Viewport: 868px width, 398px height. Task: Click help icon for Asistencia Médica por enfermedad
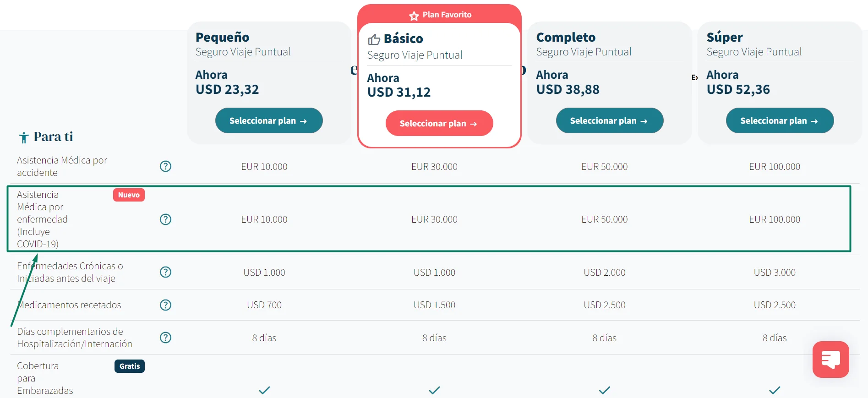[x=165, y=219]
